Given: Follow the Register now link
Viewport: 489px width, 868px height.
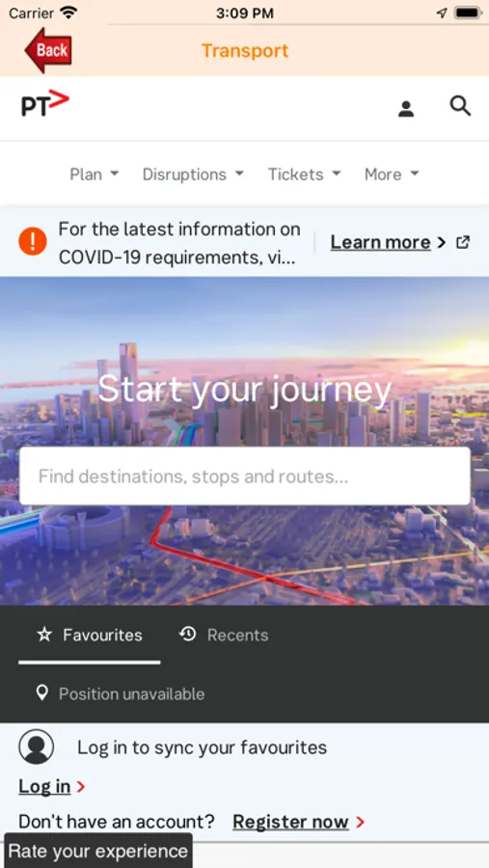Looking at the screenshot, I should coord(290,822).
